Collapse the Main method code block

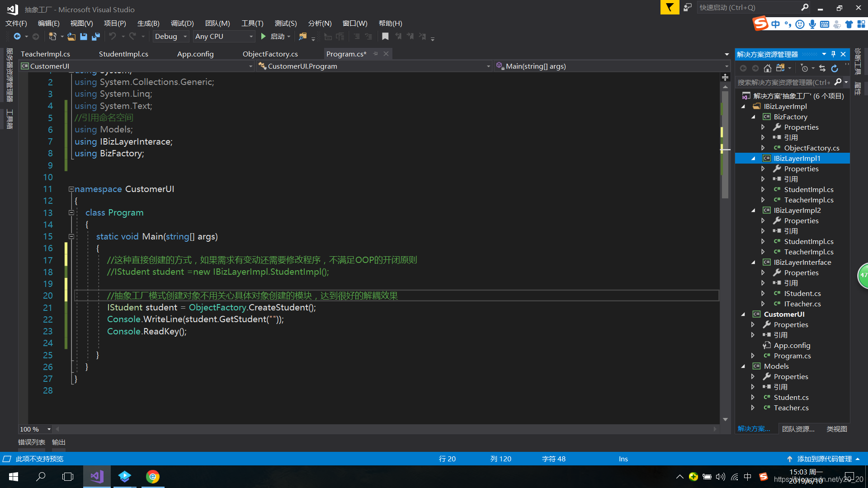(71, 236)
